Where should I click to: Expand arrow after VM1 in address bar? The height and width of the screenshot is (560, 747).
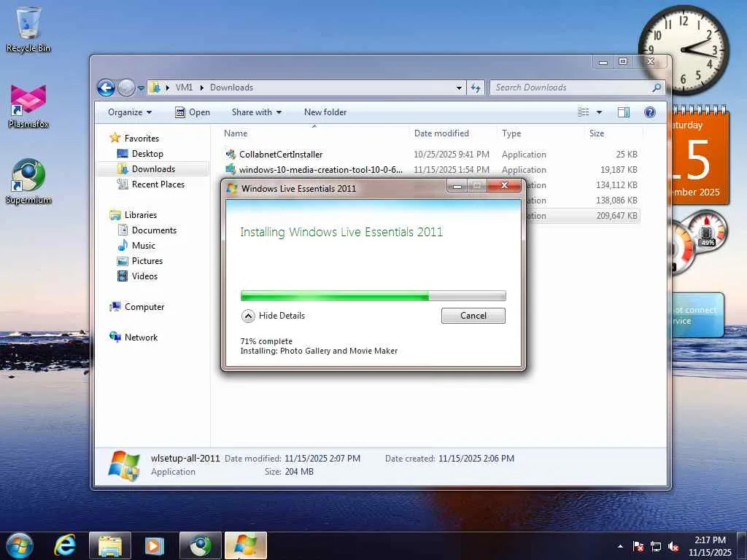tap(201, 87)
